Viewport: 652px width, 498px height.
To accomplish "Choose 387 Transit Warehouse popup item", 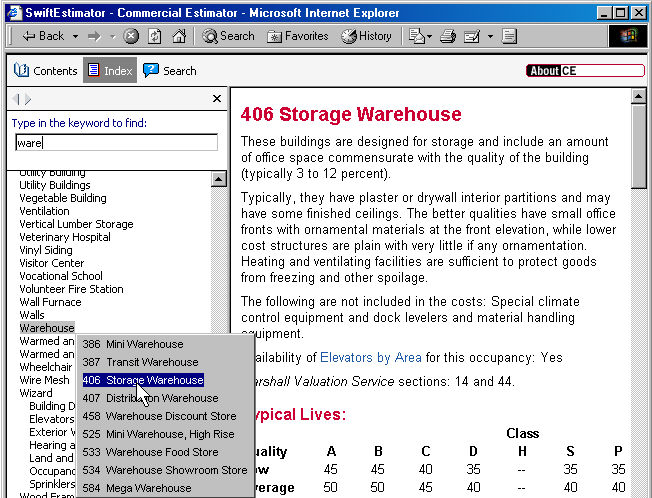I will click(x=140, y=362).
